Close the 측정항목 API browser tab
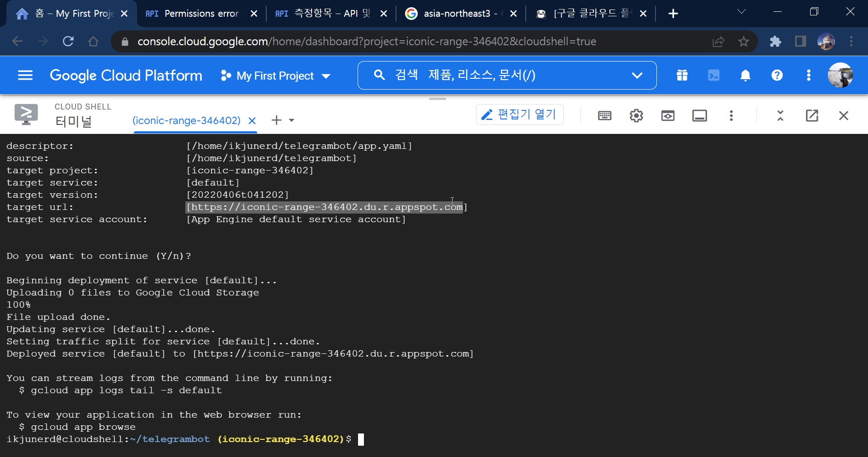This screenshot has height=457, width=868. coord(384,14)
